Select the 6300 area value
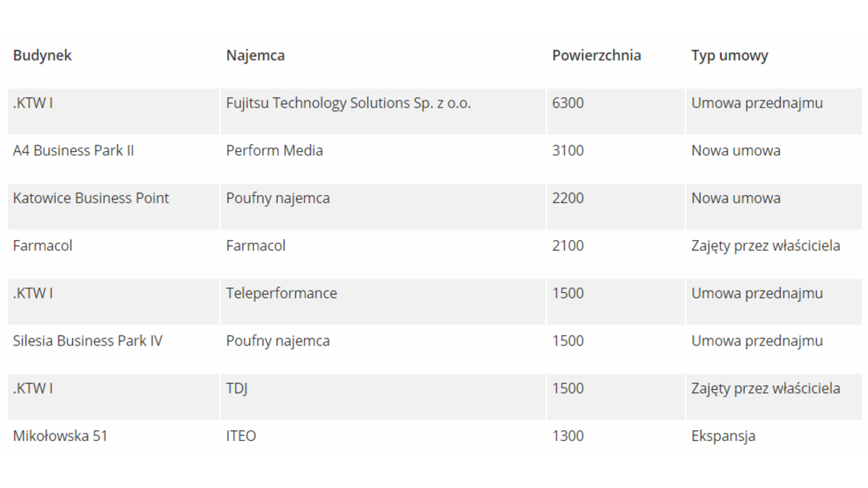868x488 pixels. [567, 103]
